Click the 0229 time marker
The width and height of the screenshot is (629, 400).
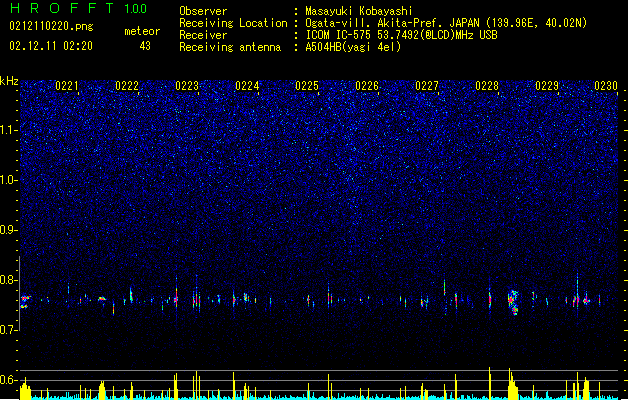click(x=547, y=86)
